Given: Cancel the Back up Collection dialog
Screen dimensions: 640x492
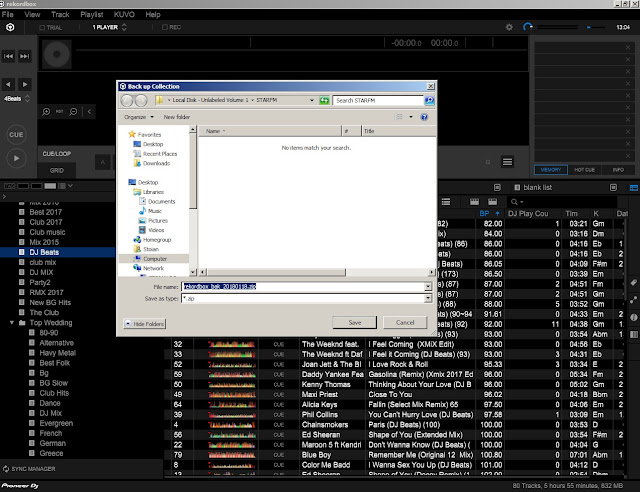Looking at the screenshot, I should [x=405, y=323].
